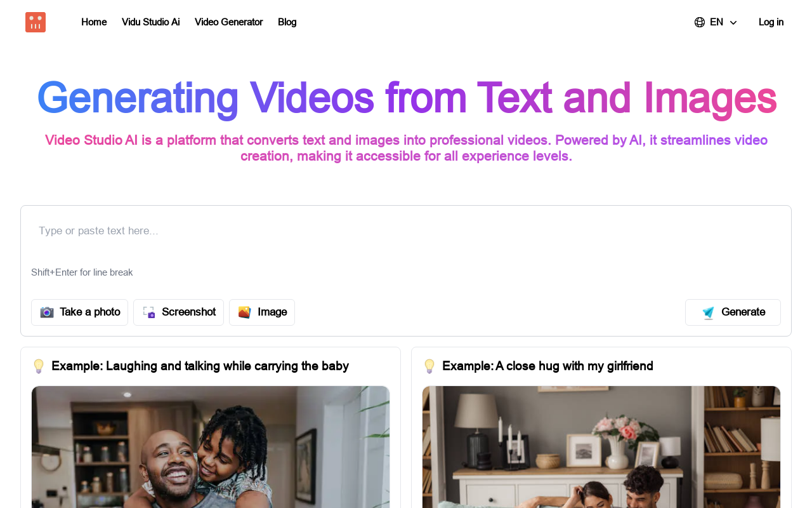Click the Take a photo button

79,312
